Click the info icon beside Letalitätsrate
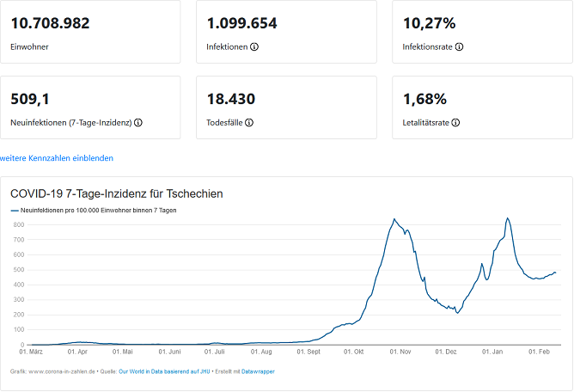Screen dimensions: 574x392 [x=456, y=122]
